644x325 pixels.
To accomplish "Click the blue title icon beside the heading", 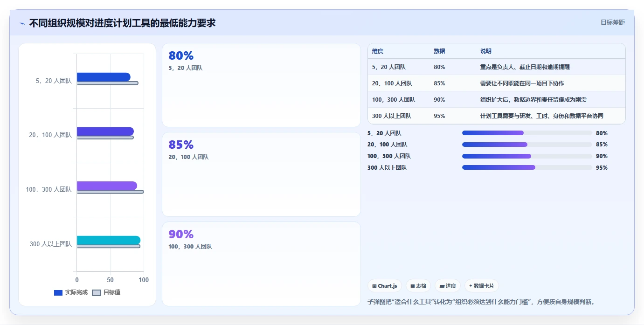I will point(22,23).
